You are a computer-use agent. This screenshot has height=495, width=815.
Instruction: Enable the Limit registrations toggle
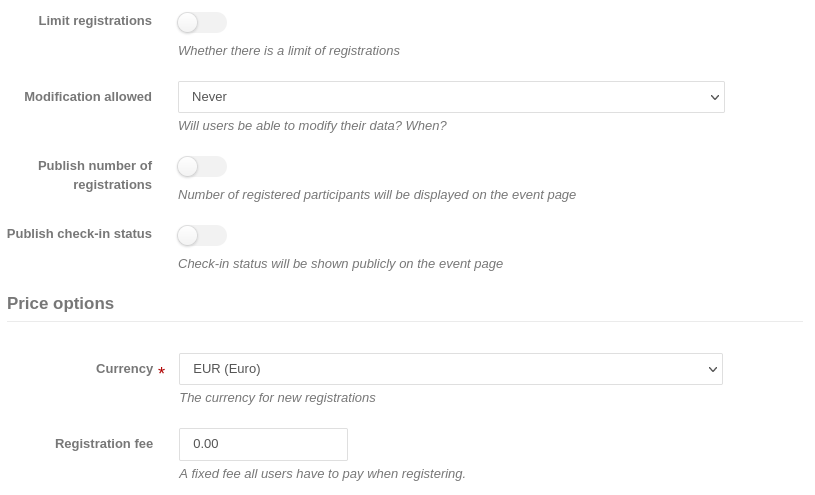click(x=202, y=22)
